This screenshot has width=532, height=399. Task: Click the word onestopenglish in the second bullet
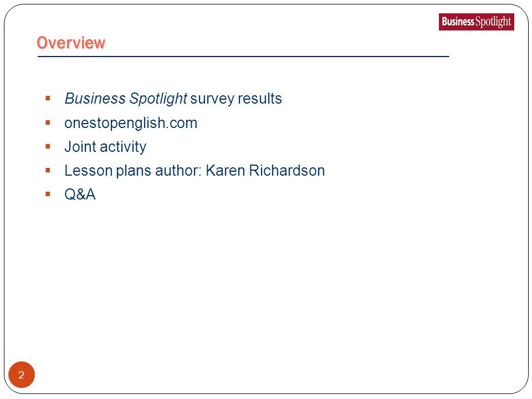tap(115, 123)
